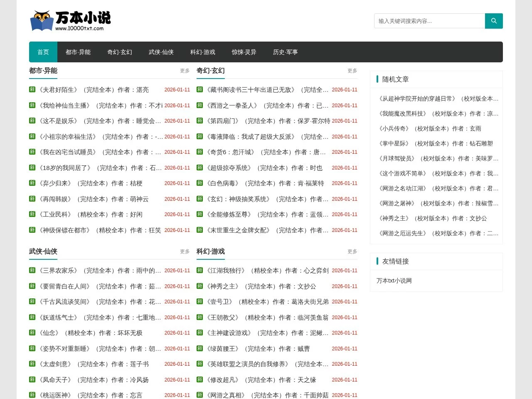Click the 新 badge beside 《壹号卫》
Viewport: 532px width, 399px height.
tap(199, 301)
